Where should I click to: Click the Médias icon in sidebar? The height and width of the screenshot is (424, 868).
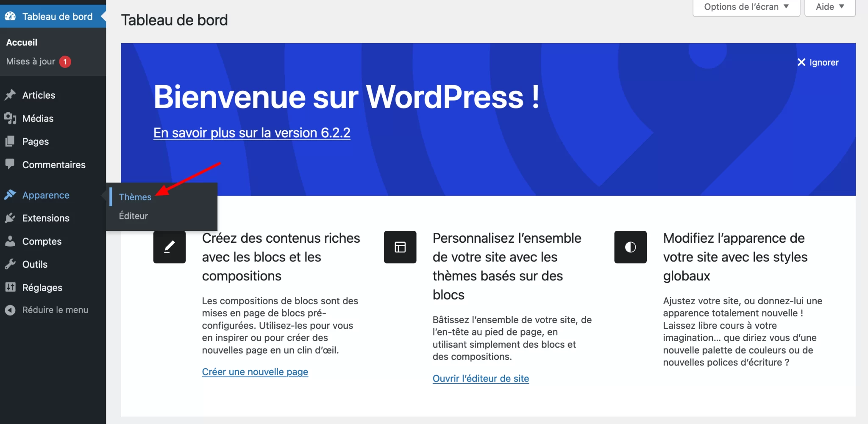click(10, 118)
